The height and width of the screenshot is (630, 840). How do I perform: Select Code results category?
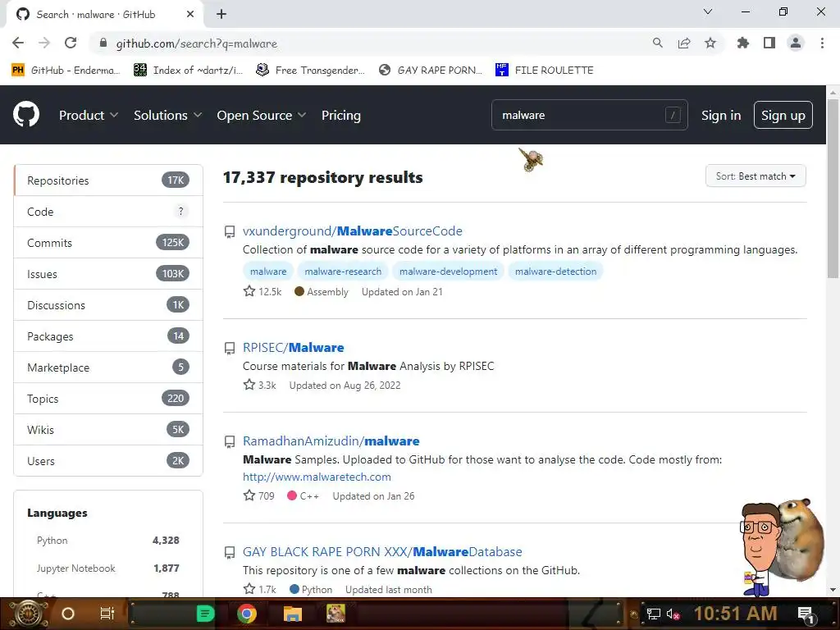click(x=108, y=212)
